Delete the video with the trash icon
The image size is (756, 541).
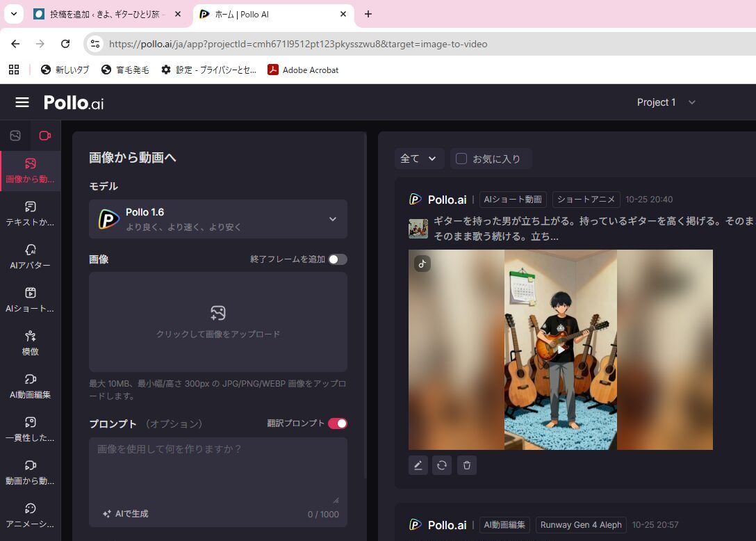click(467, 465)
